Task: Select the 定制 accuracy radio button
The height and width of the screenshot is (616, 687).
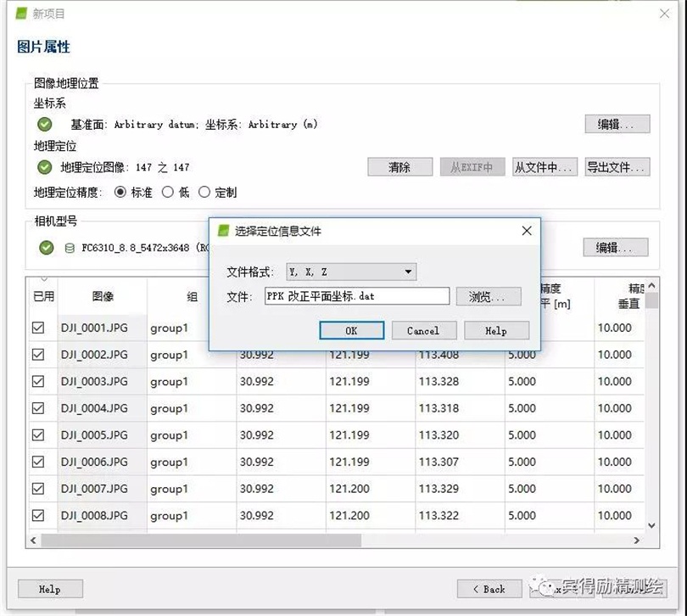Action: [204, 192]
